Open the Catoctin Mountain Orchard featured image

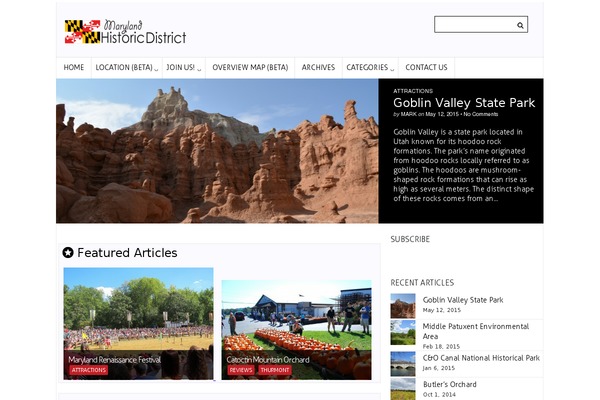pos(296,330)
